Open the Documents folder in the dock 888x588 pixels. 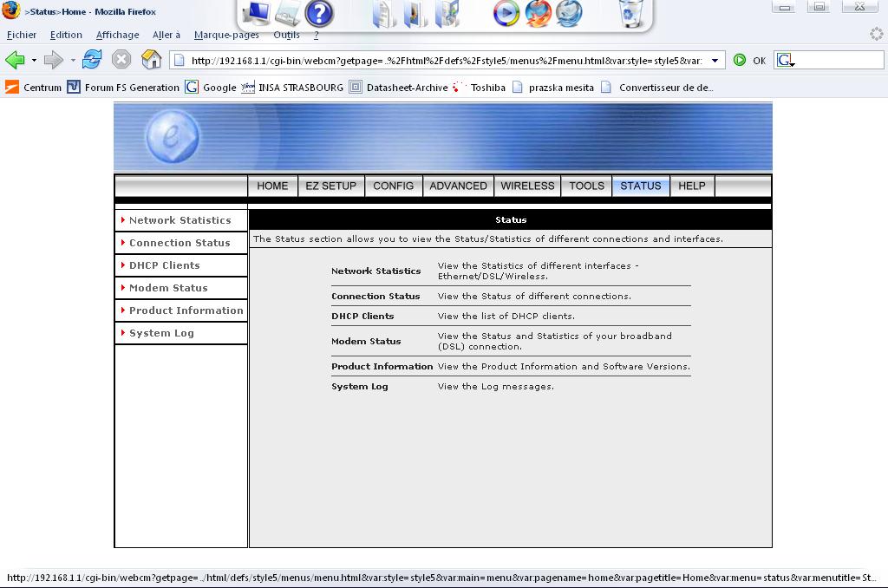click(x=384, y=14)
